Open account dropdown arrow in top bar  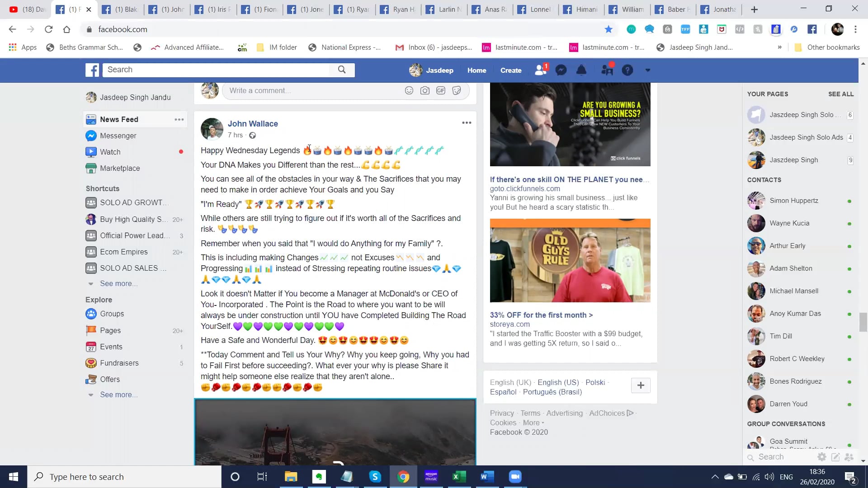pos(647,70)
